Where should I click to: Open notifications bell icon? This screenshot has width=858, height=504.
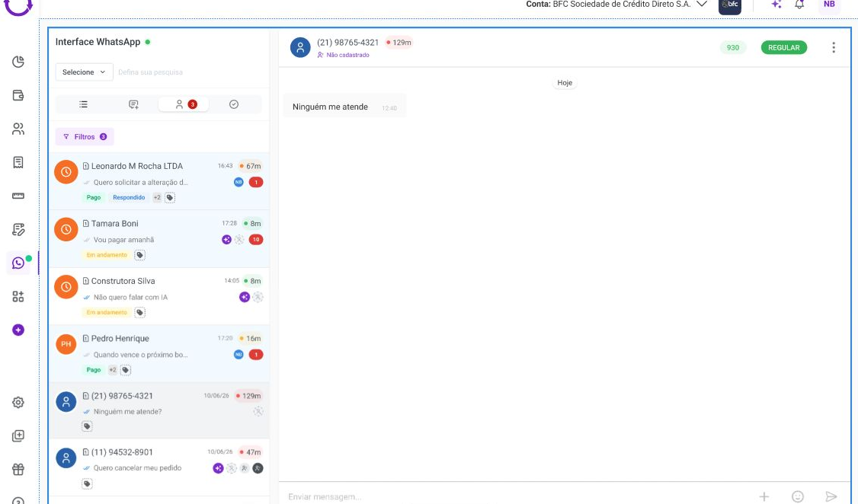[x=799, y=5]
